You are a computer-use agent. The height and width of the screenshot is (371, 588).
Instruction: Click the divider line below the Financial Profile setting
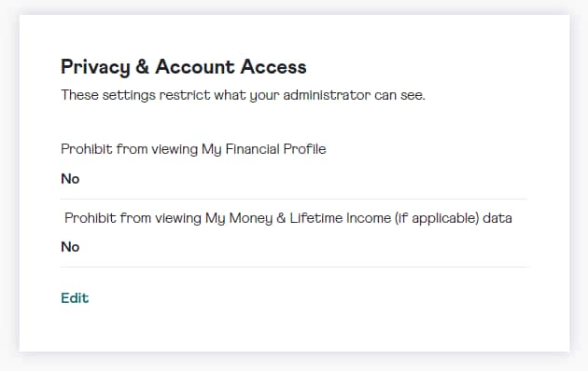pos(294,199)
